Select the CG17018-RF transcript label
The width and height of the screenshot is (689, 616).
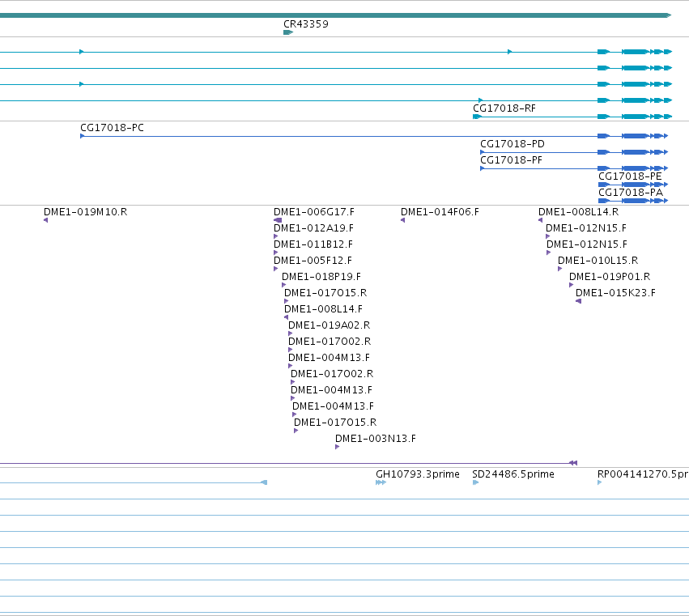pyautogui.click(x=504, y=108)
